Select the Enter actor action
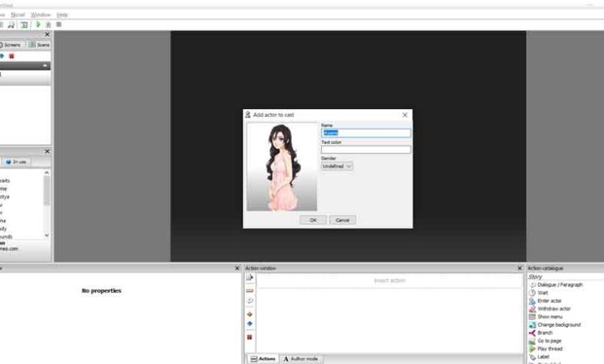This screenshot has height=364, width=604. click(545, 300)
